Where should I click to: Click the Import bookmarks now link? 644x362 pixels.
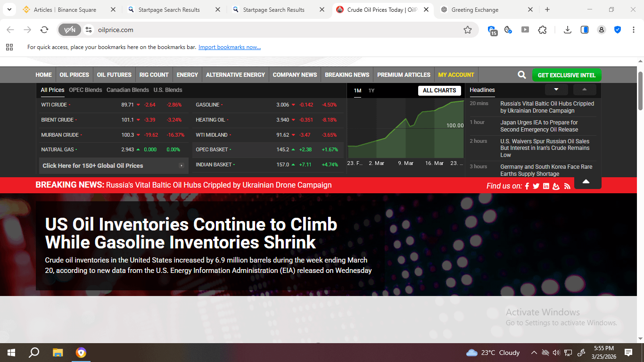click(230, 47)
